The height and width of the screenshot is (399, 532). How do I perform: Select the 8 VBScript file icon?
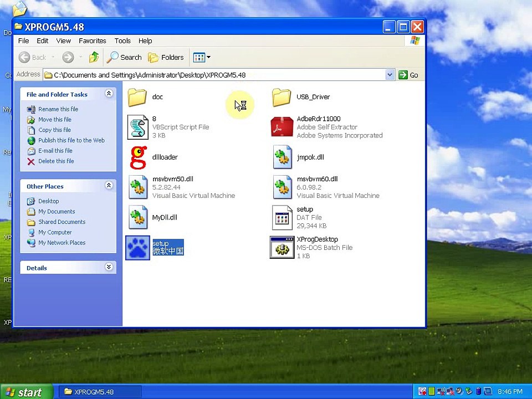pyautogui.click(x=138, y=127)
